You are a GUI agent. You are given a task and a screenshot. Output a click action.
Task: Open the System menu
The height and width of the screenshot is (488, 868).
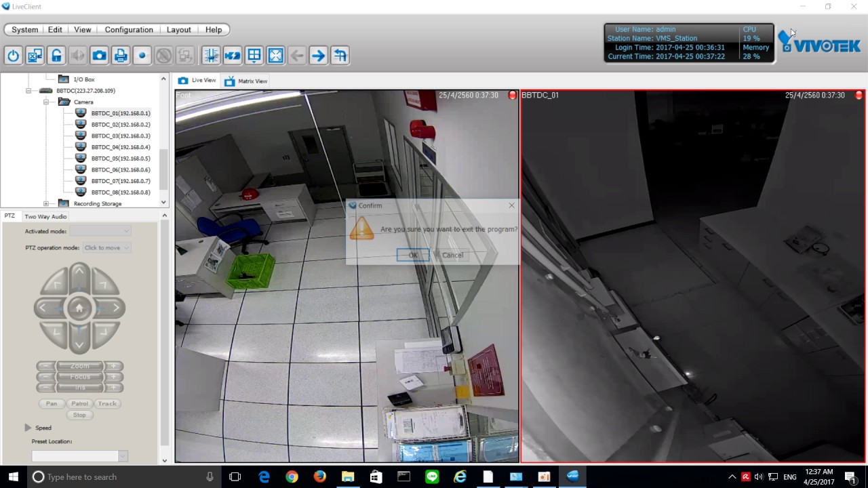tap(25, 30)
